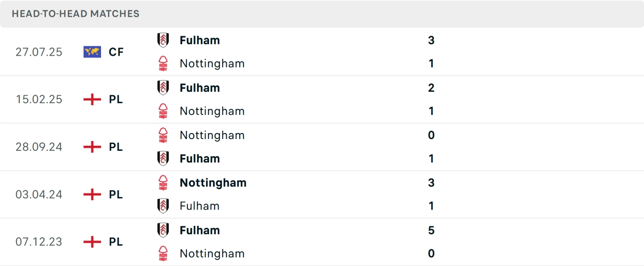Expand the HEAD-TO-HEAD MATCHES section
The width and height of the screenshot is (644, 266).
coord(75,14)
